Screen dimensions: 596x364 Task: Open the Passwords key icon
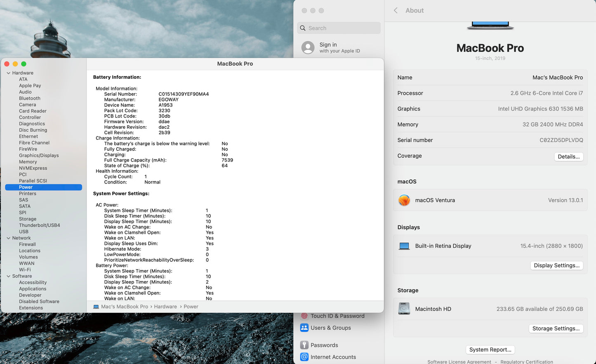tap(304, 345)
